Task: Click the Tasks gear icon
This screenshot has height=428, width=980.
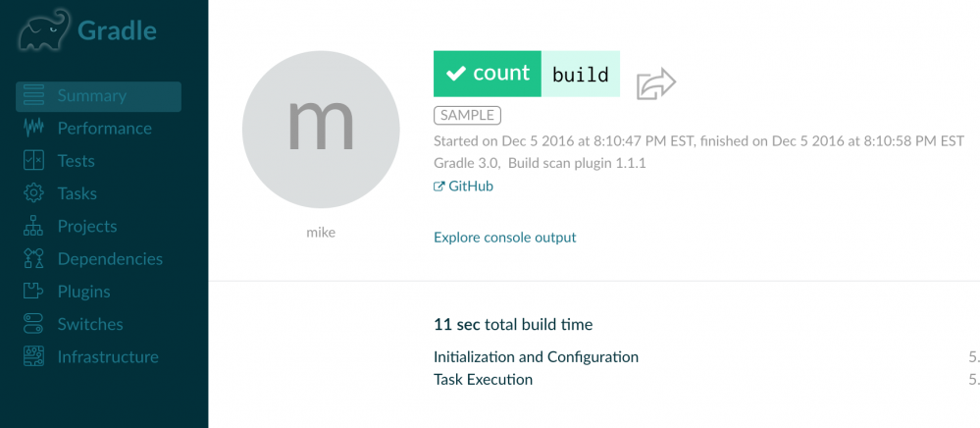Action: (x=34, y=193)
